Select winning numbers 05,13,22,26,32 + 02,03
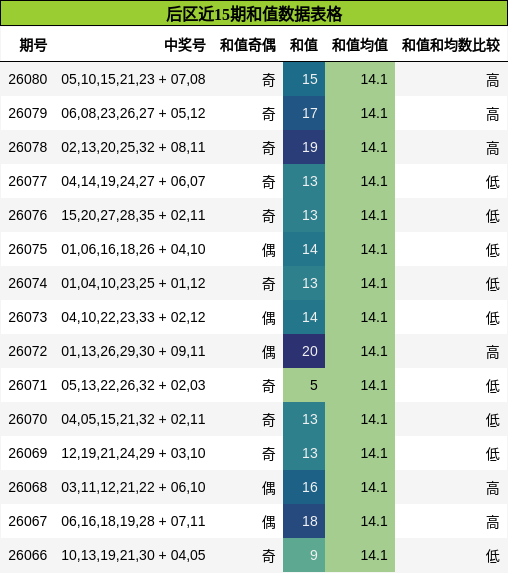 tap(133, 385)
